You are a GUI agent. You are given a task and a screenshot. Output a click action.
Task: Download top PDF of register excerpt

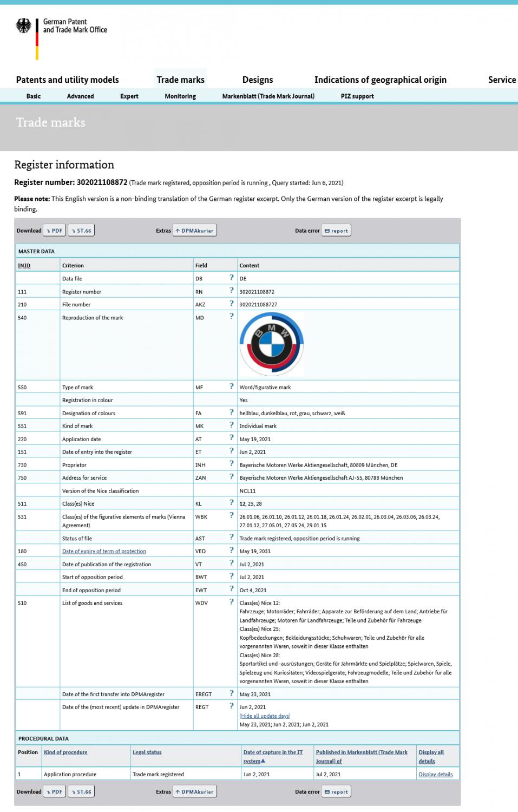tap(54, 231)
